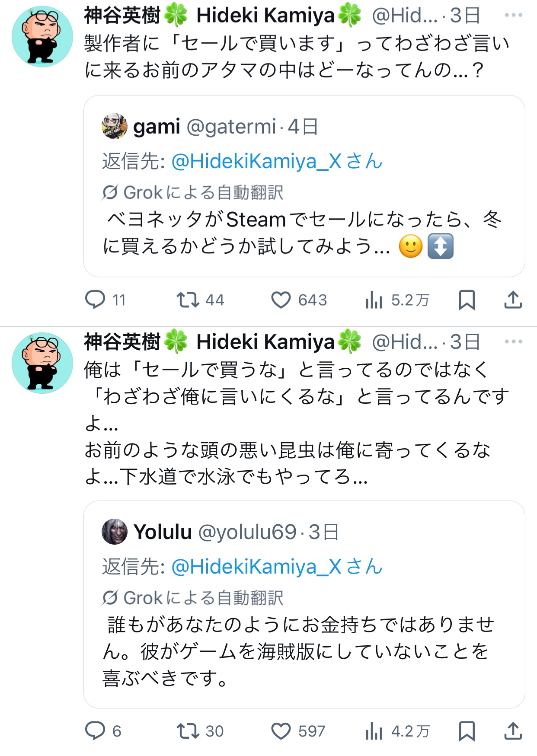Like the post with 597 likes
This screenshot has height=756, width=537.
(x=281, y=730)
